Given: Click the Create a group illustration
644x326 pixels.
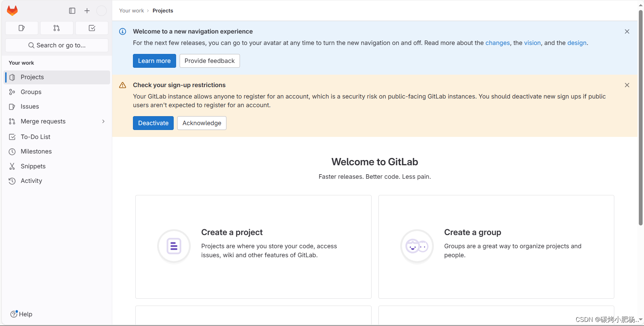Looking at the screenshot, I should point(417,246).
